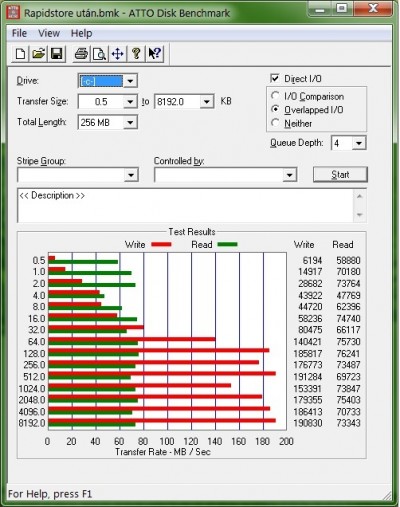Click the write value 6194
The image size is (400, 507).
point(312,260)
